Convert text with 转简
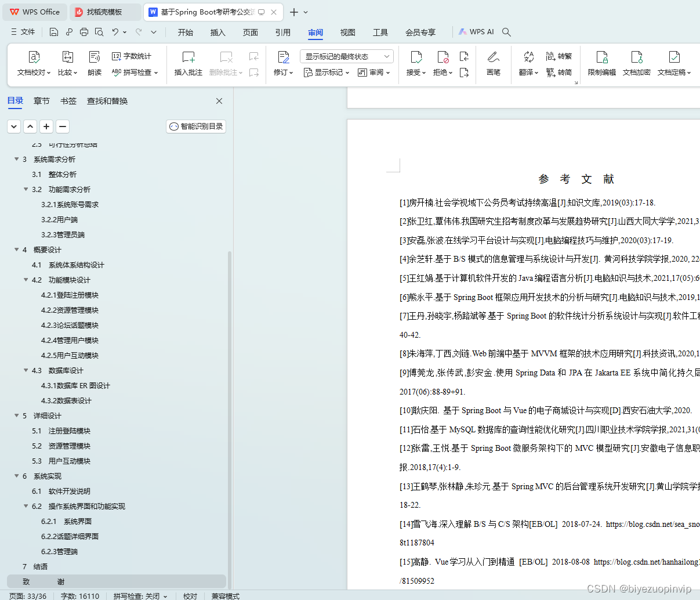The width and height of the screenshot is (700, 600). pyautogui.click(x=559, y=73)
